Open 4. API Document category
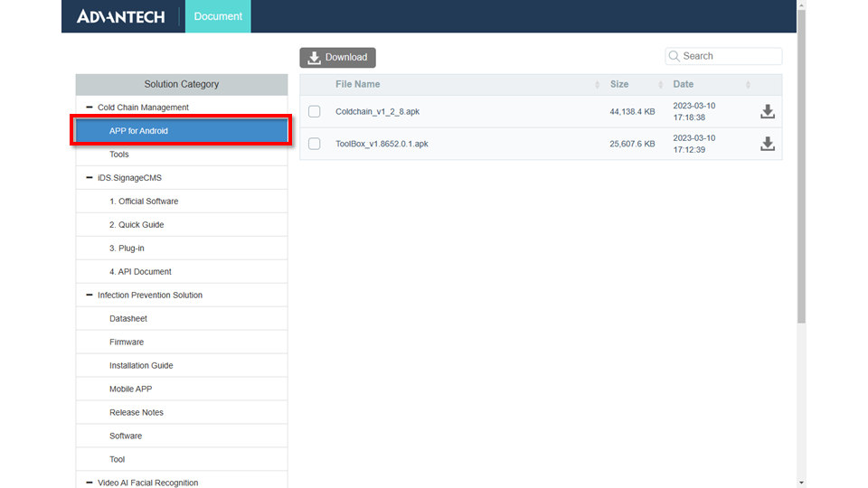Image resolution: width=868 pixels, height=488 pixels. tap(140, 272)
